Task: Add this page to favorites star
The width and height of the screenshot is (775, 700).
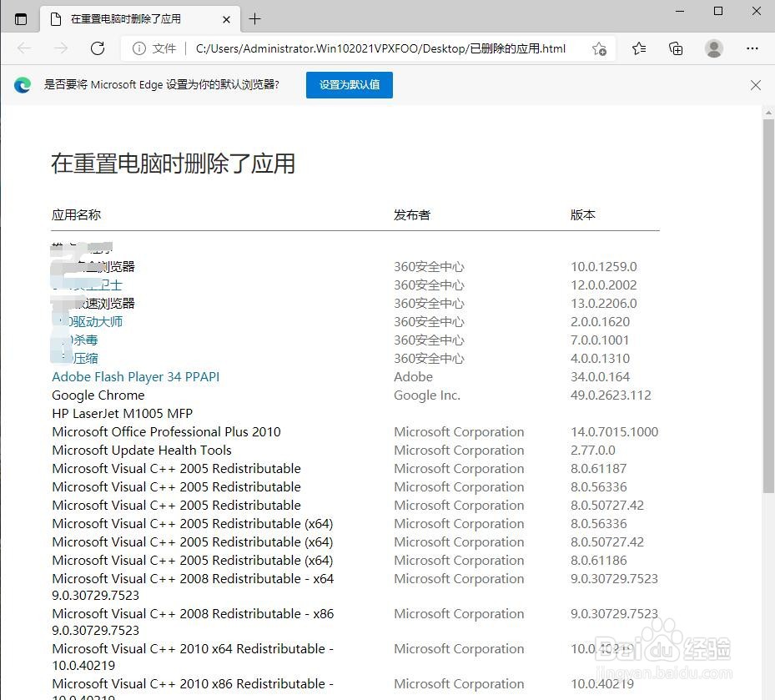Action: (599, 48)
